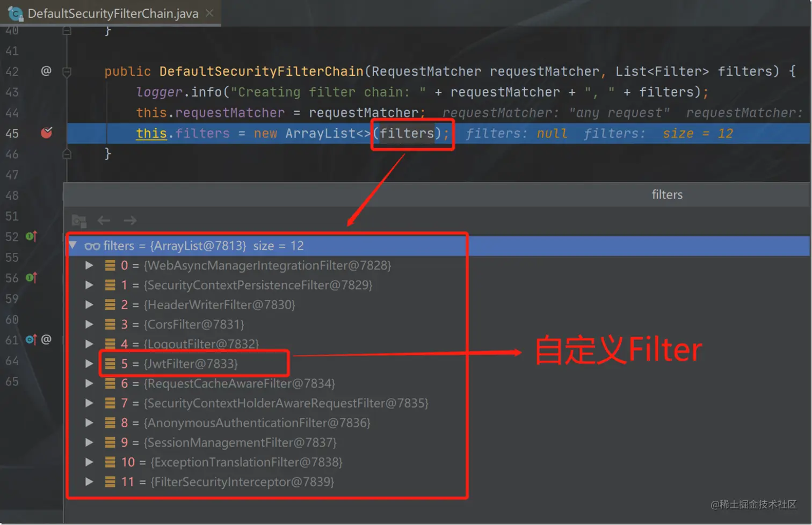The height and width of the screenshot is (525, 812).
Task: Select row FilterSecurityInterceptor@7839
Action: point(437,482)
